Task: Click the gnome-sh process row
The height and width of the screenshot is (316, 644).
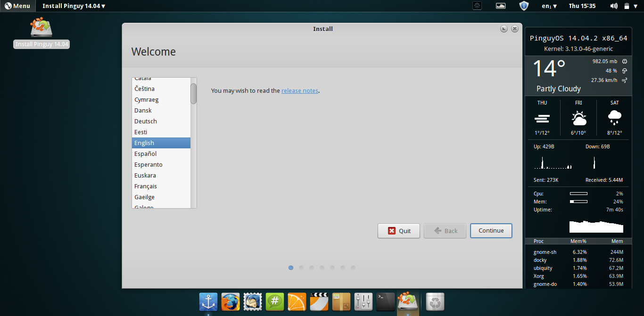Action: (578, 252)
